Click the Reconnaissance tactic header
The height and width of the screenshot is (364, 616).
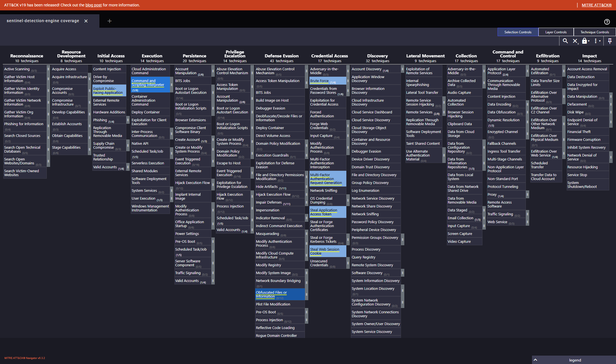27,56
